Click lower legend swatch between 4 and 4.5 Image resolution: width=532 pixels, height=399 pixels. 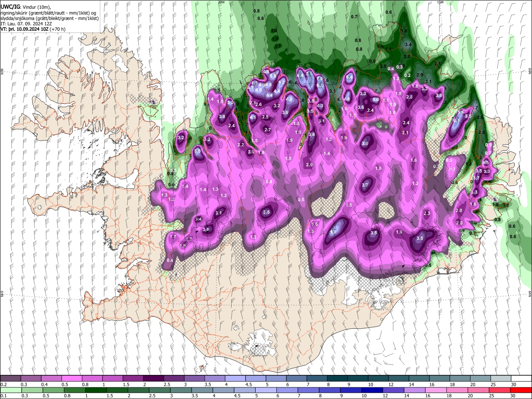tap(223, 390)
